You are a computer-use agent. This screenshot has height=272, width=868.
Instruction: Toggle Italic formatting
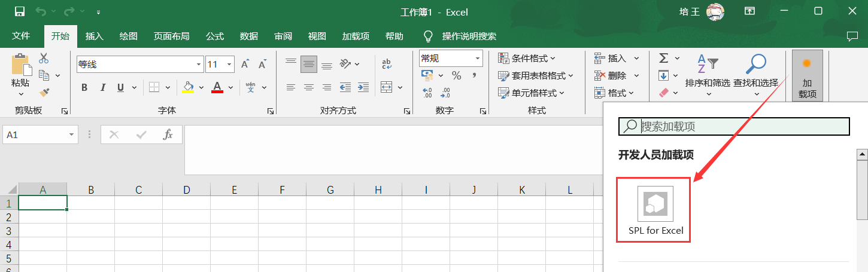(x=102, y=88)
